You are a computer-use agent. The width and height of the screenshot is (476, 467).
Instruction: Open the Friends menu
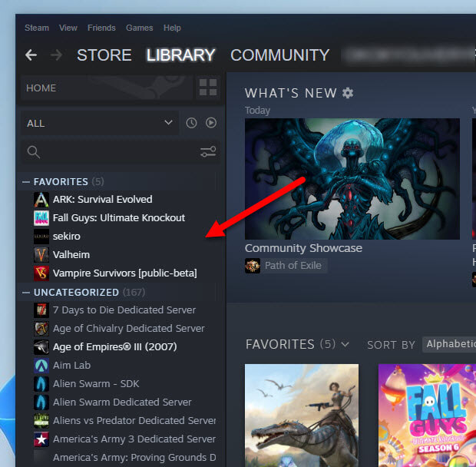point(101,28)
